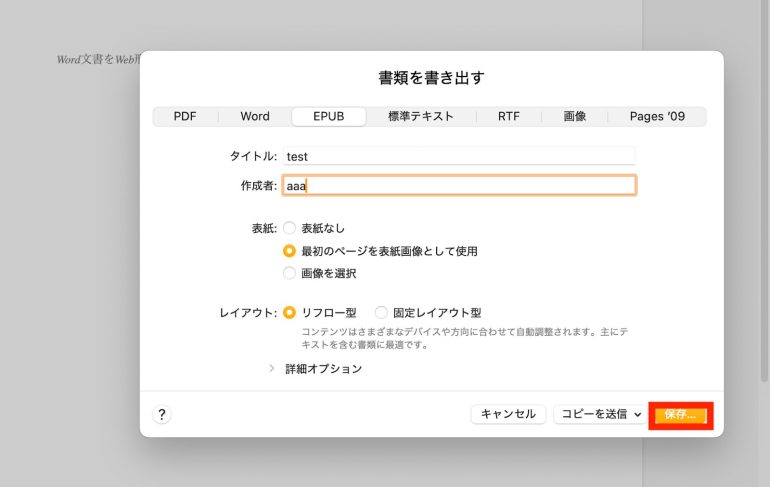770x487 pixels.
Task: Click the 保存... button
Action: click(681, 415)
